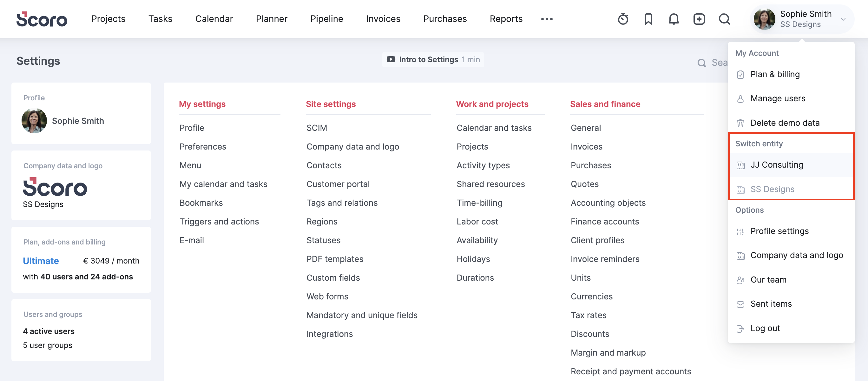
Task: Open Purchases in the top navigation
Action: coord(445,19)
